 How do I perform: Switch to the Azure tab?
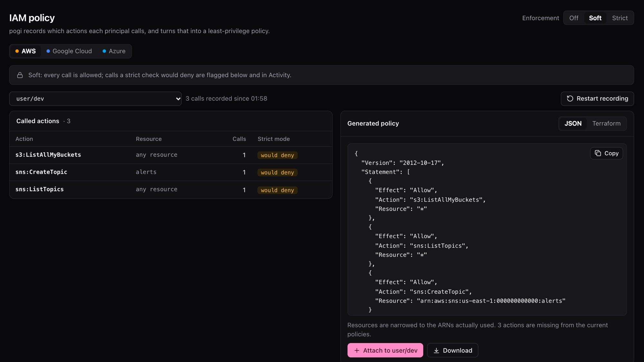114,51
